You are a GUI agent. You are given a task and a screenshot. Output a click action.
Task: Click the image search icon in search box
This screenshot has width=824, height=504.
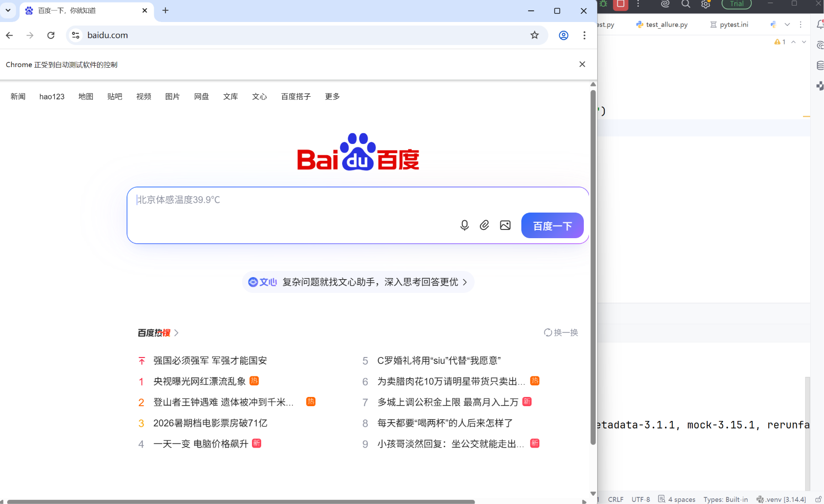coord(505,225)
